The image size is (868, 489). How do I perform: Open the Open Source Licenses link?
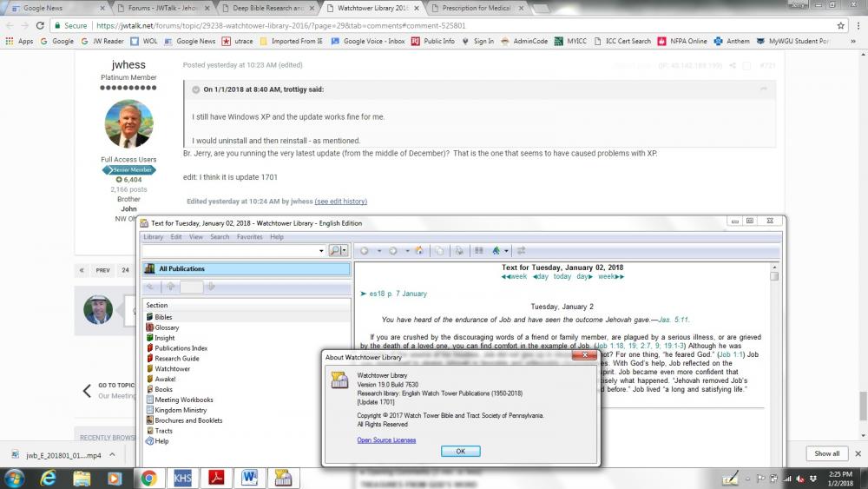[x=386, y=440]
